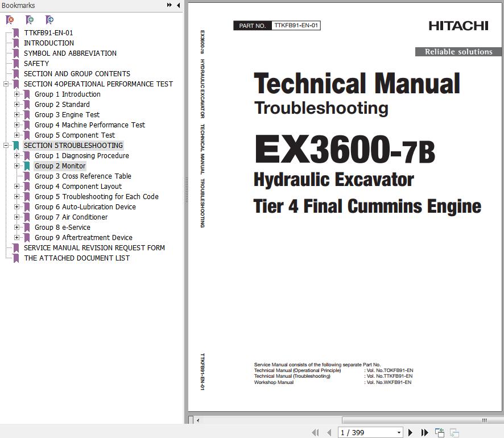This screenshot has width=504, height=438.
Task: Select SECTION 5 TROUBLESHOOTING bookmark
Action: [x=73, y=145]
